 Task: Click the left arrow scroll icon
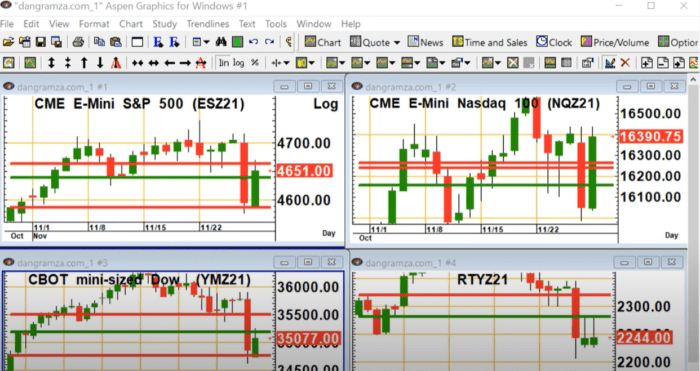[x=169, y=63]
